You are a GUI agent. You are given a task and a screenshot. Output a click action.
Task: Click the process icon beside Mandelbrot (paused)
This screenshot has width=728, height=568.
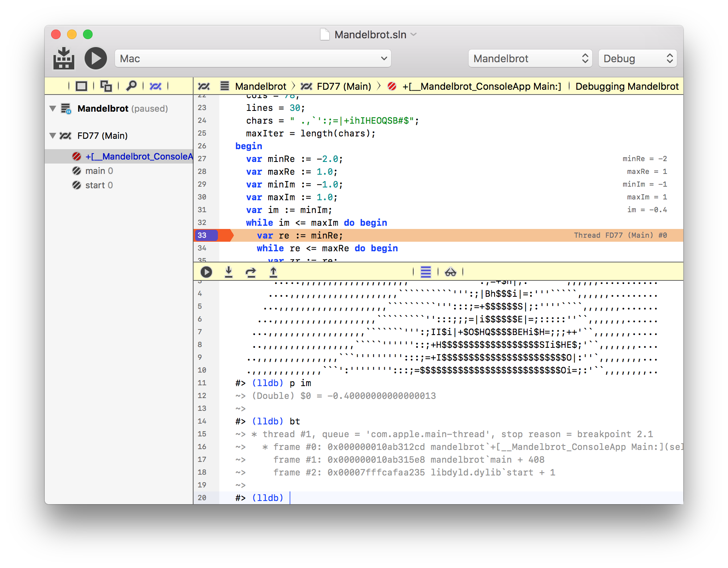[66, 108]
